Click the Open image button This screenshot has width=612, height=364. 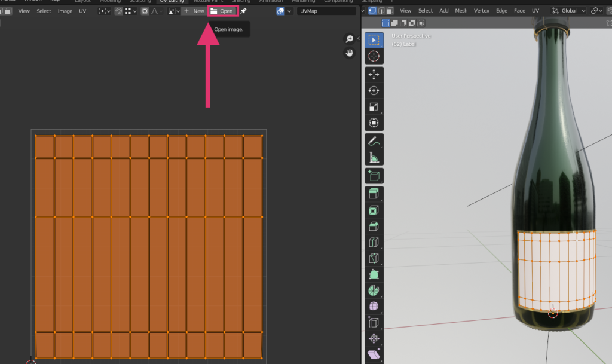222,11
